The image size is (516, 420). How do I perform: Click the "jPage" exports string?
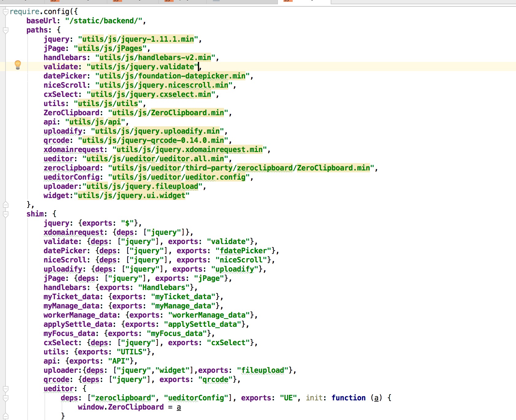[209, 278]
